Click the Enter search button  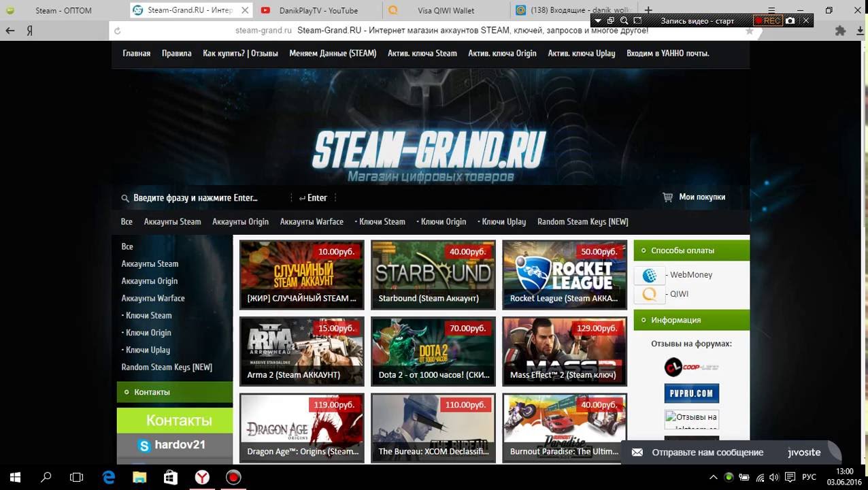coord(314,198)
